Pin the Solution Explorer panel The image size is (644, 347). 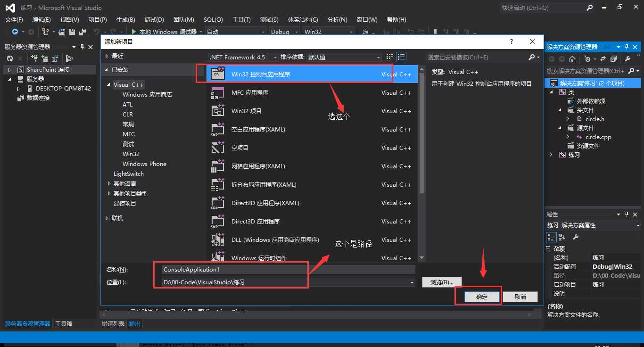pyautogui.click(x=627, y=47)
